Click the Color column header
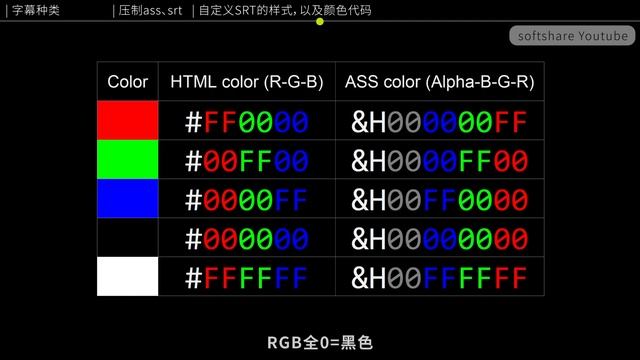Image resolution: width=640 pixels, height=360 pixels. pos(127,82)
